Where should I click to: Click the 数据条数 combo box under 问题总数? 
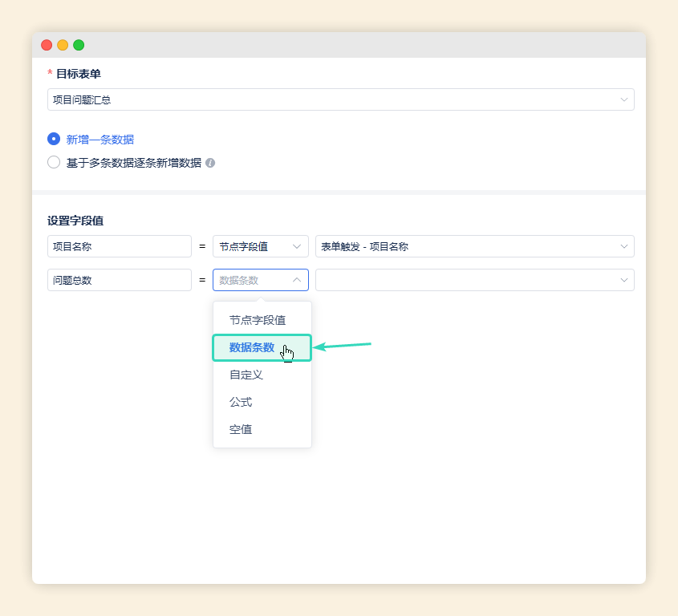coord(261,280)
